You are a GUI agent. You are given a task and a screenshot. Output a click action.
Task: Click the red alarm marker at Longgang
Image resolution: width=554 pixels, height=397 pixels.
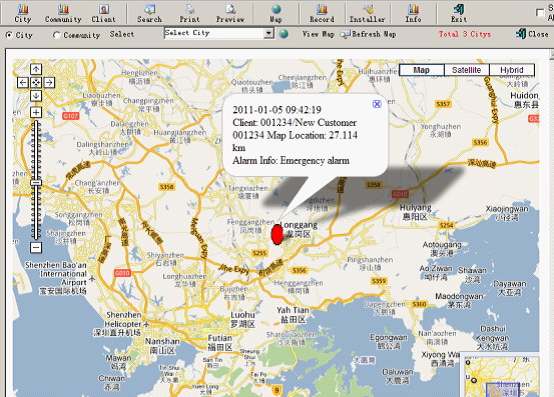click(277, 234)
